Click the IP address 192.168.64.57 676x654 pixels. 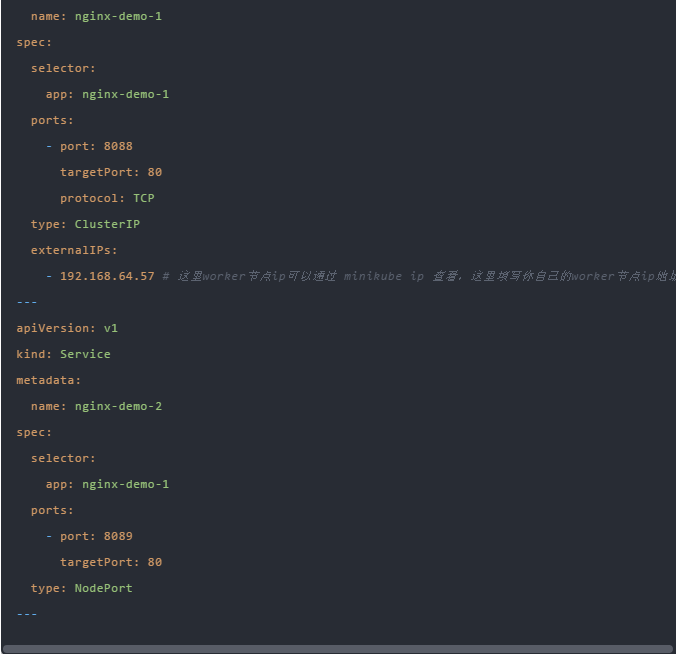click(107, 276)
